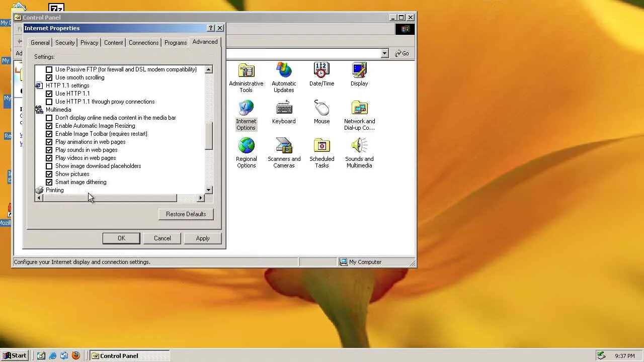Click the HTTP 1.1 settings category icon
The height and width of the screenshot is (362, 644).
(x=39, y=85)
